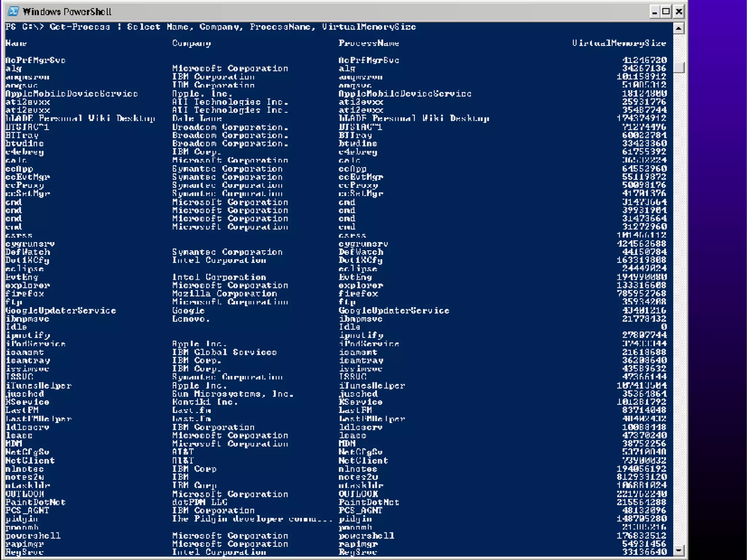Viewport: 747px width, 560px height.
Task: Click the Company column header
Action: click(191, 43)
